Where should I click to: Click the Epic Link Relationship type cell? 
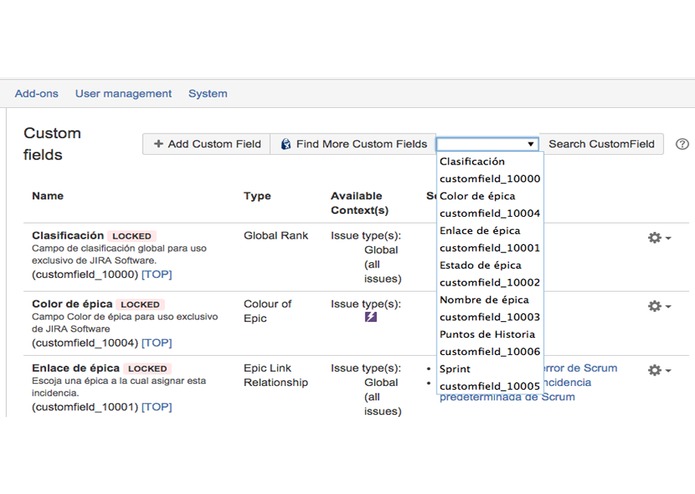(x=276, y=375)
